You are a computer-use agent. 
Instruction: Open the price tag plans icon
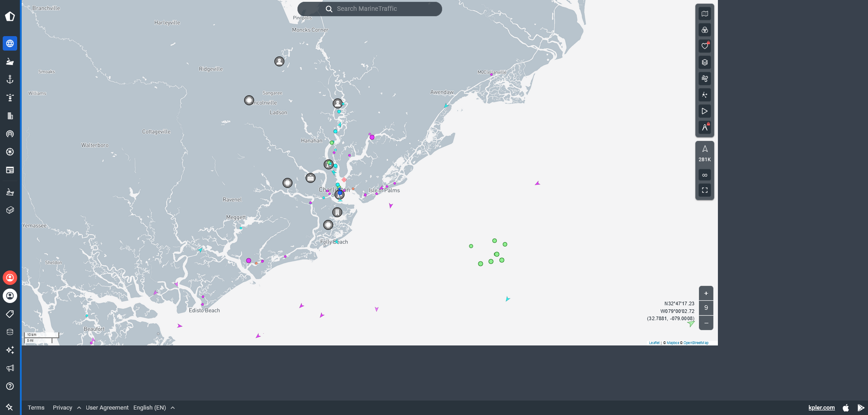(x=10, y=314)
